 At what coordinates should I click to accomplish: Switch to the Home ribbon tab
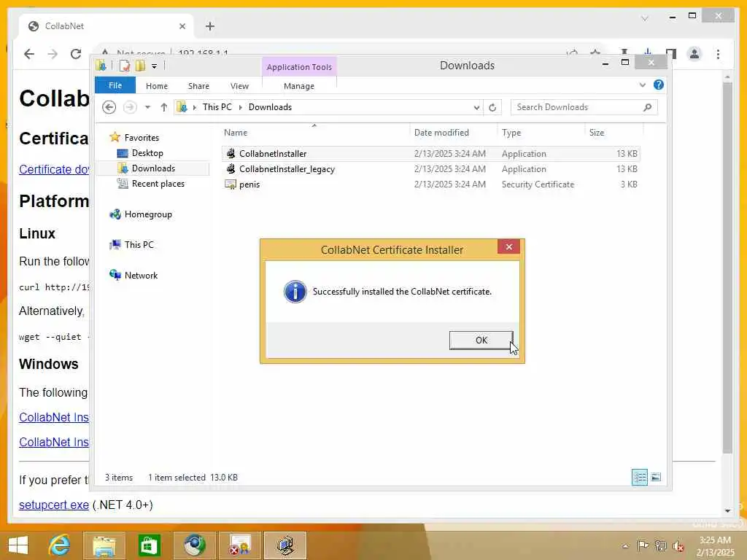click(x=157, y=86)
